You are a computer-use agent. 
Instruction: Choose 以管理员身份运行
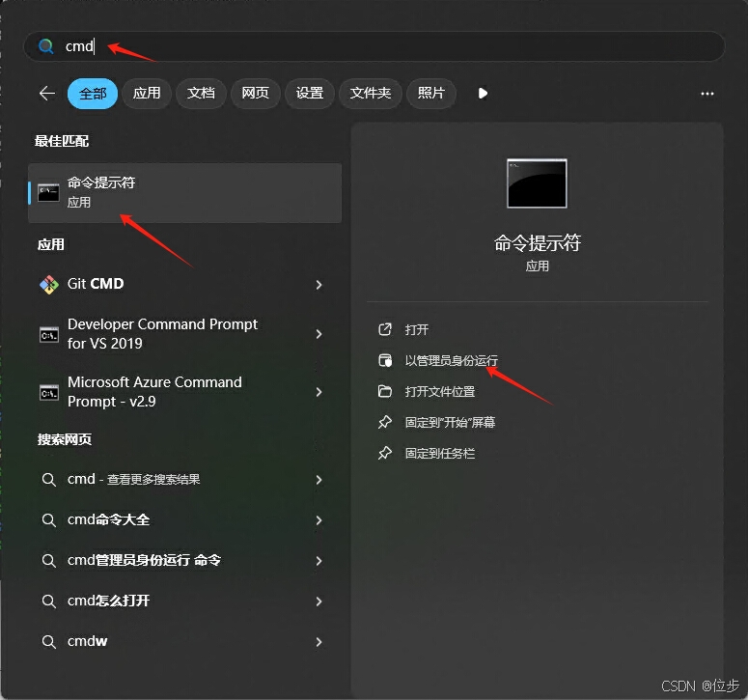tap(452, 361)
